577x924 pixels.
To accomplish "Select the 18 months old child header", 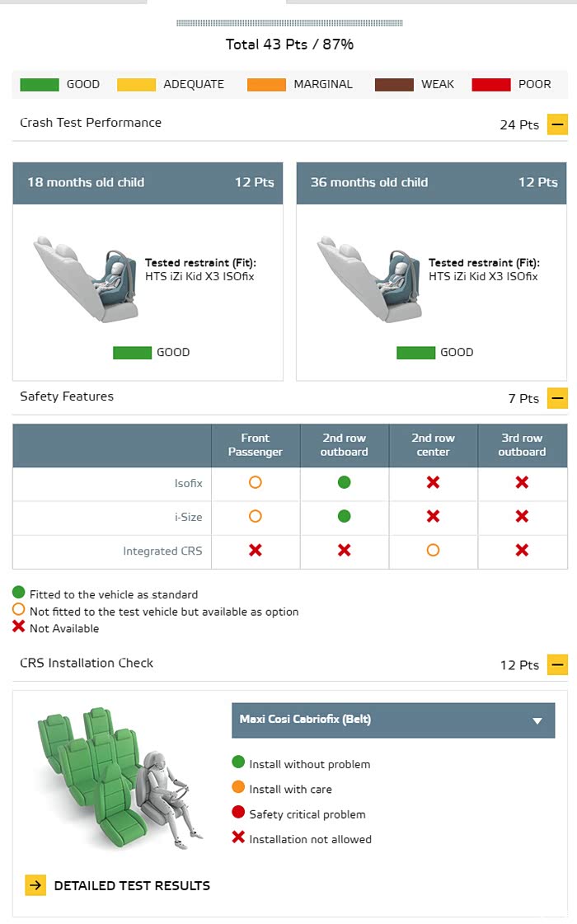I will click(x=148, y=183).
